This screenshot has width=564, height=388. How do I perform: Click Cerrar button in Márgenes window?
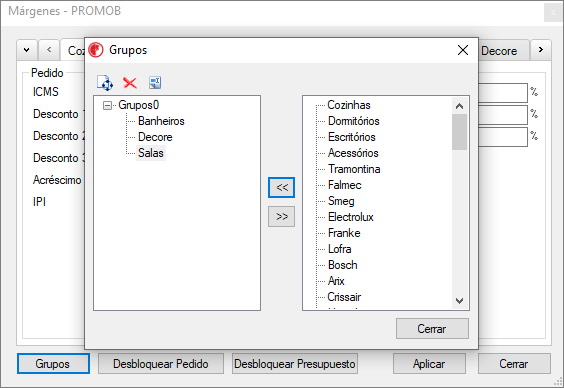[x=514, y=364]
